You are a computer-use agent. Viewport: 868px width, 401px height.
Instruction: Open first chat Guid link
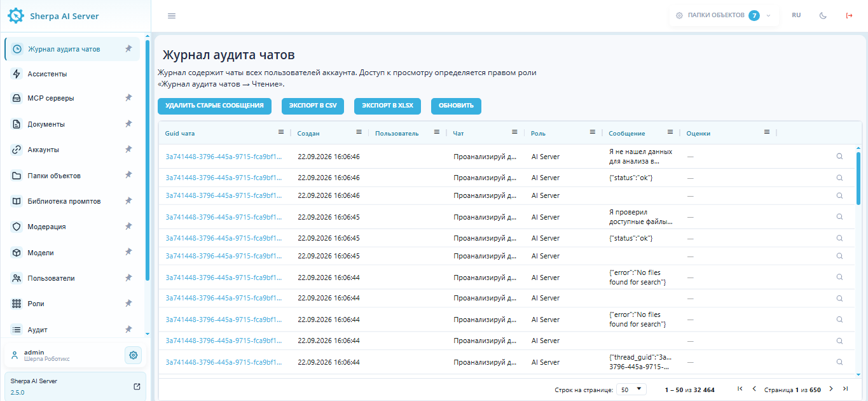point(223,157)
